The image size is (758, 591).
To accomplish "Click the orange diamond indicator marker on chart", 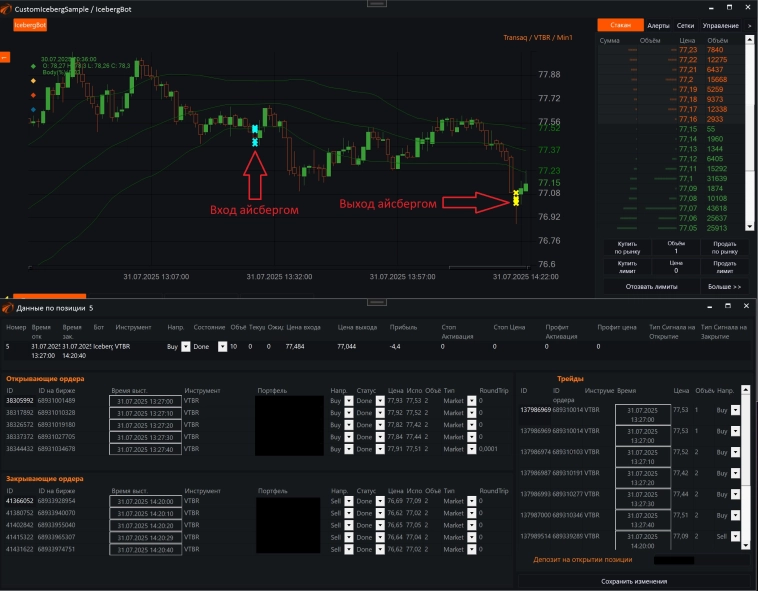I will tap(33, 95).
